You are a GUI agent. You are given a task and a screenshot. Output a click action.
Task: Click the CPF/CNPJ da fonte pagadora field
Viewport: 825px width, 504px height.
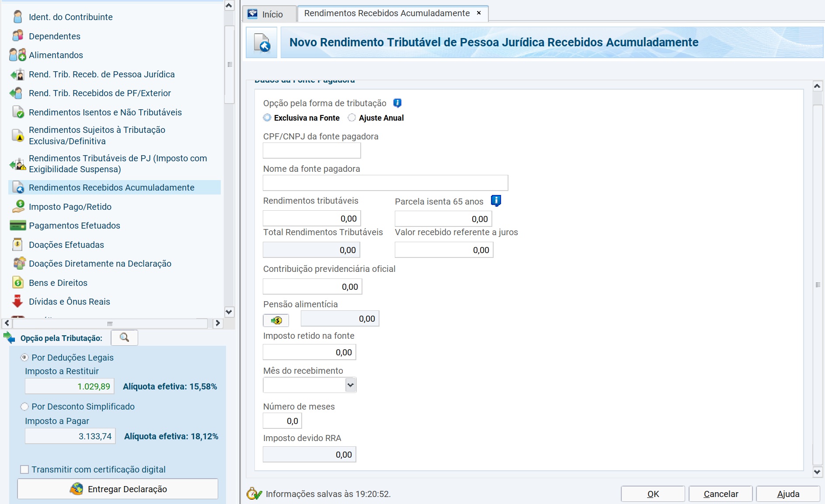312,151
